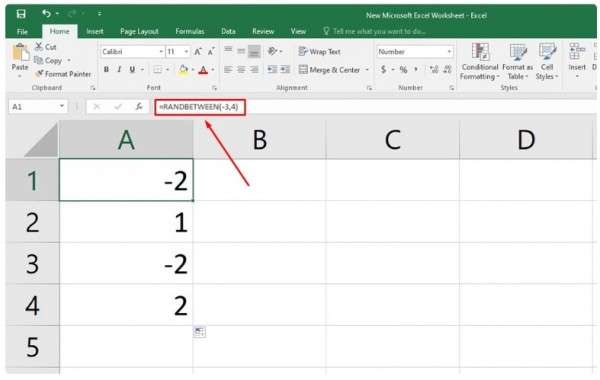Image resolution: width=600 pixels, height=380 pixels.
Task: Switch to the Review tab
Action: (x=263, y=31)
